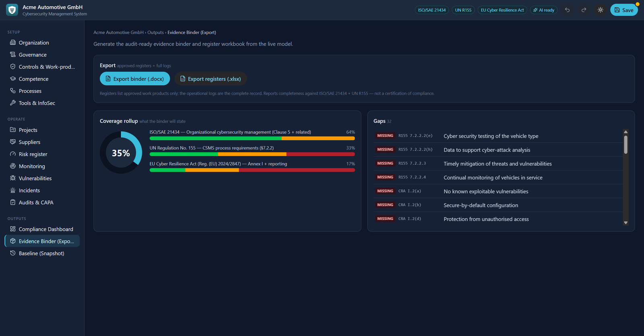This screenshot has height=336, width=644.
Task: Click the Gaps count '32'
Action: [389, 121]
